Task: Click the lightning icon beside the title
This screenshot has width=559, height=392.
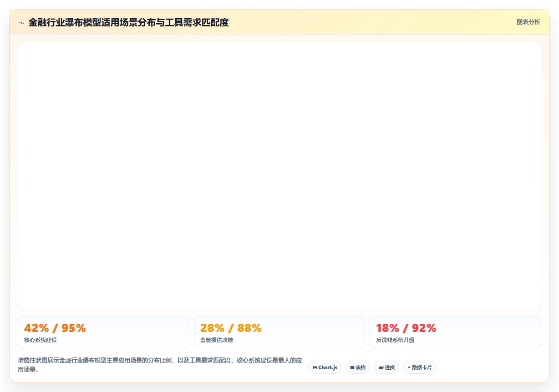Action: (x=21, y=23)
